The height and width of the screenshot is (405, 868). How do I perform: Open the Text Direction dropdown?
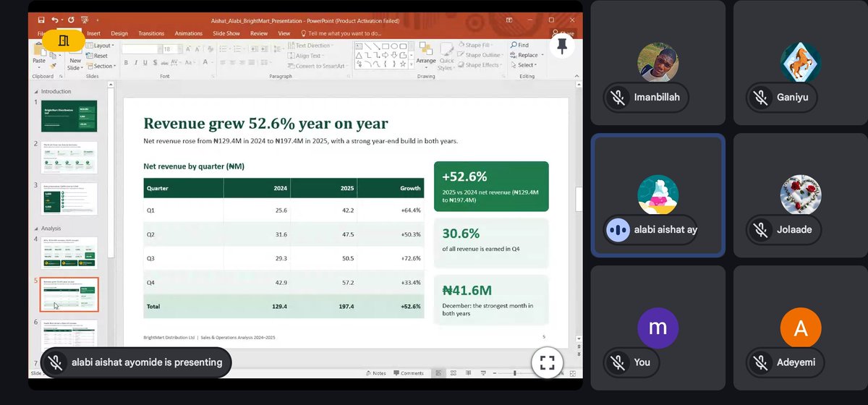click(310, 46)
